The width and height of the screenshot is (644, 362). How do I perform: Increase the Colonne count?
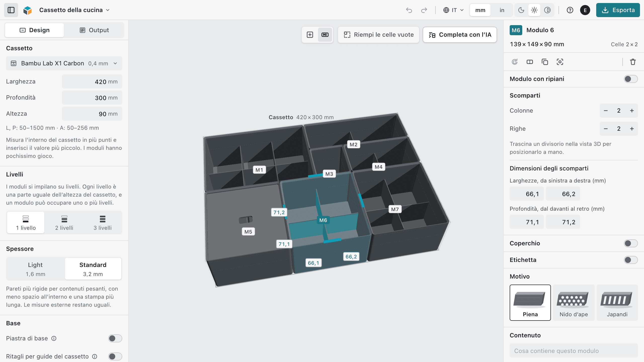tap(632, 111)
